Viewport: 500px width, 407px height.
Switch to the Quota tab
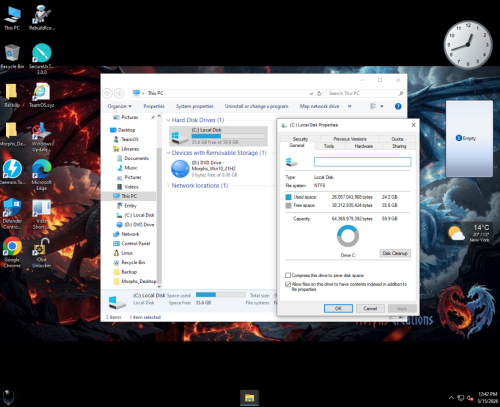coord(397,139)
